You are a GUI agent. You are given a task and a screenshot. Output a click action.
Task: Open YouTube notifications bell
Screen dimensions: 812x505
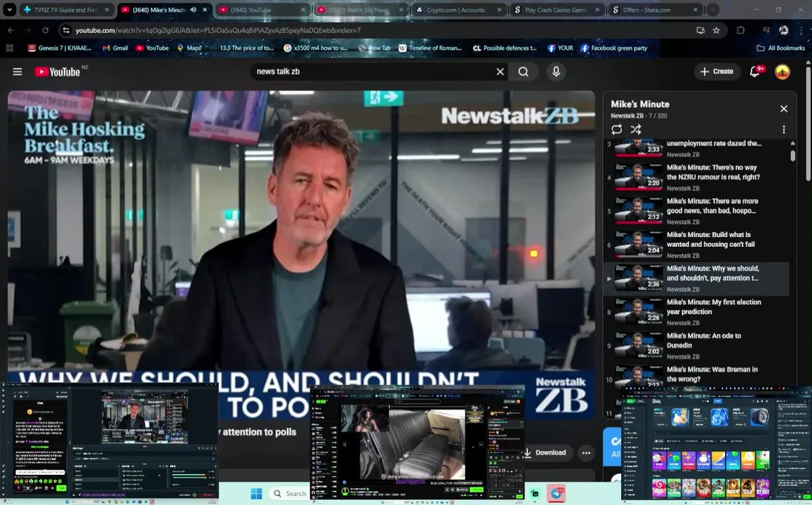click(755, 72)
